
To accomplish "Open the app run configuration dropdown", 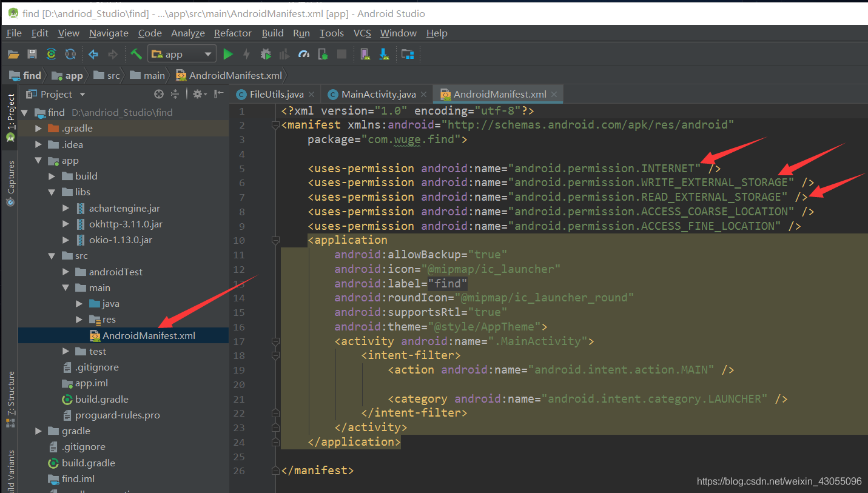I will (181, 55).
